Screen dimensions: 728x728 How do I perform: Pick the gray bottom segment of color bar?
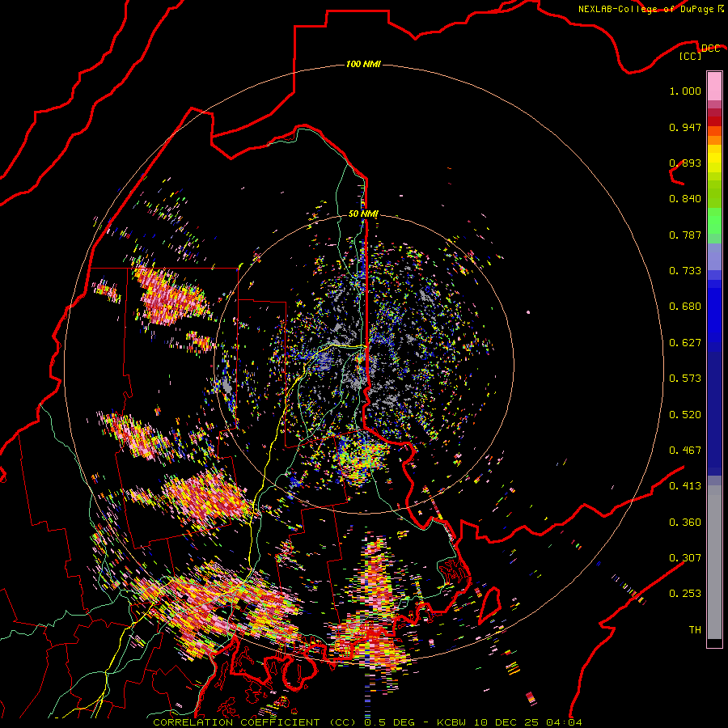pyautogui.click(x=714, y=562)
